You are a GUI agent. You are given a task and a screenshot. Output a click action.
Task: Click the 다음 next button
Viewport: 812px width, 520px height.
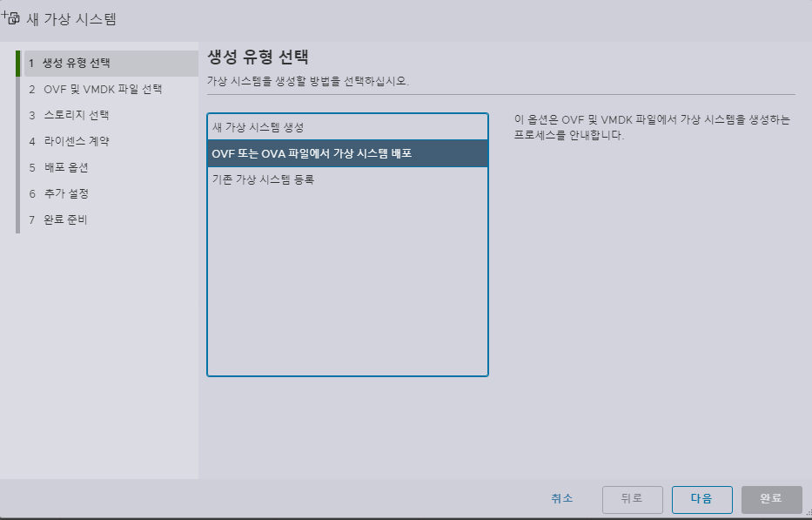(701, 499)
